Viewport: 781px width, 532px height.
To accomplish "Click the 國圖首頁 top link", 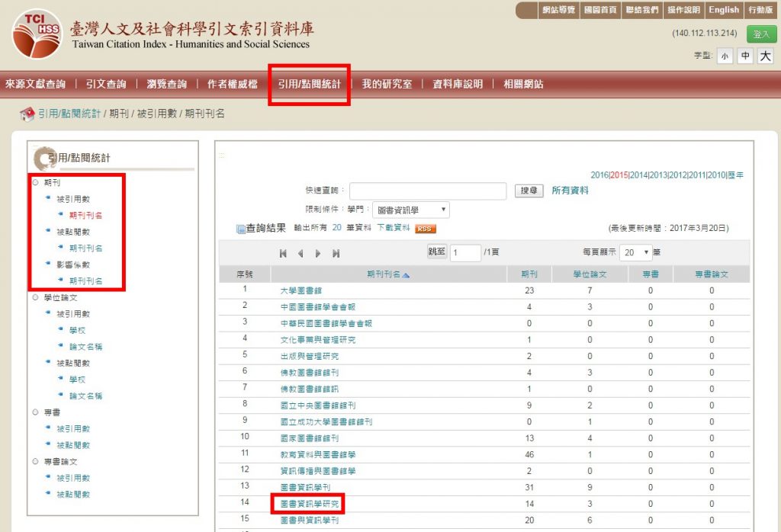I will tap(600, 10).
